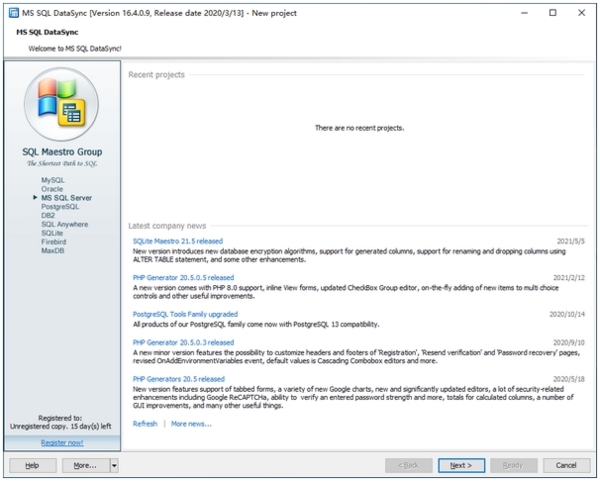Choose MaxDB from the sidebar list
The image size is (600, 481).
tap(53, 251)
